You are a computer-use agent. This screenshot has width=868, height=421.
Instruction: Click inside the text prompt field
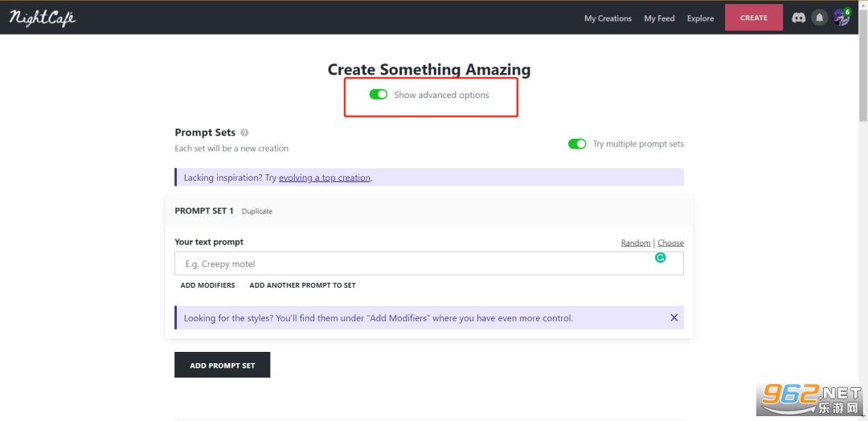[429, 264]
